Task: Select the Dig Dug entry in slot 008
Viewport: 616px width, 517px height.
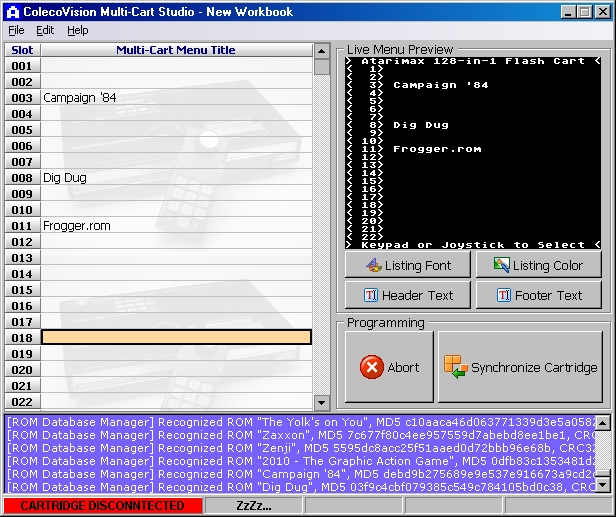Action: (x=65, y=178)
